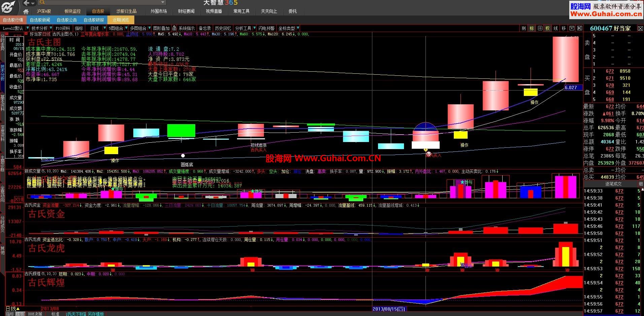Open the 常用工具 menu
The width and height of the screenshot is (644, 316).
(x=241, y=11)
